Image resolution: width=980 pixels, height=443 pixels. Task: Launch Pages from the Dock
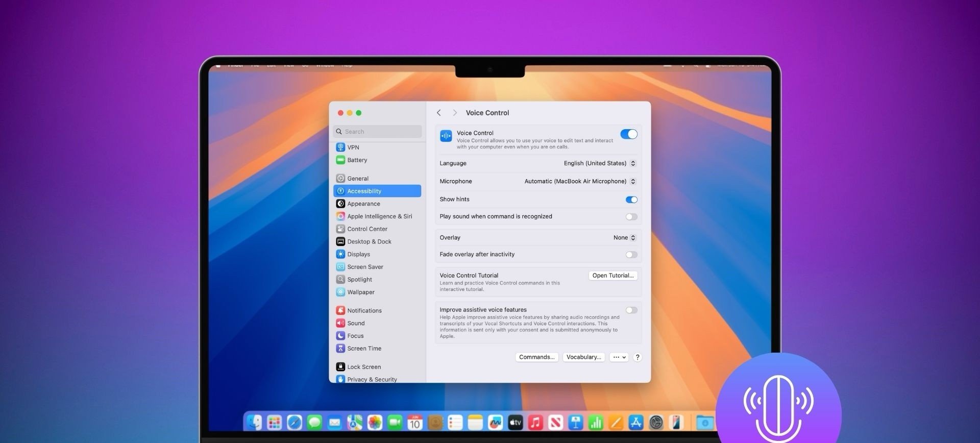[x=616, y=422]
